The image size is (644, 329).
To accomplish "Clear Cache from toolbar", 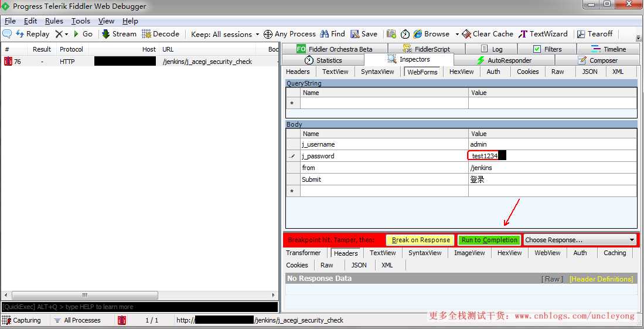I will pyautogui.click(x=488, y=34).
